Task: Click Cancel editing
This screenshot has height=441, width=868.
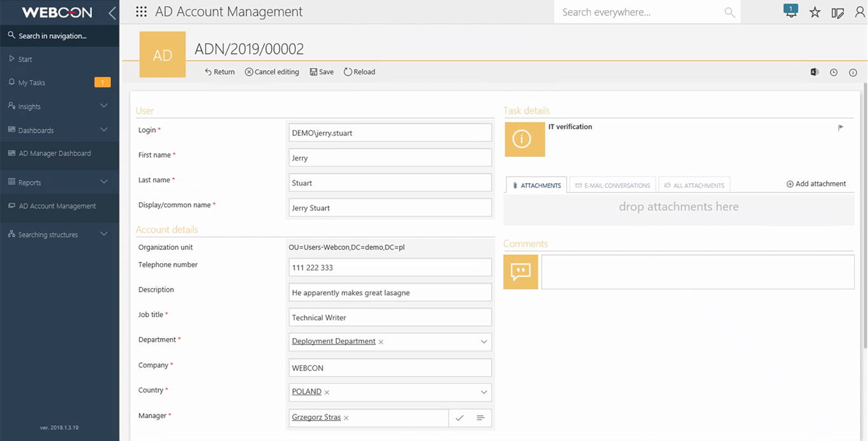Action: [x=272, y=72]
